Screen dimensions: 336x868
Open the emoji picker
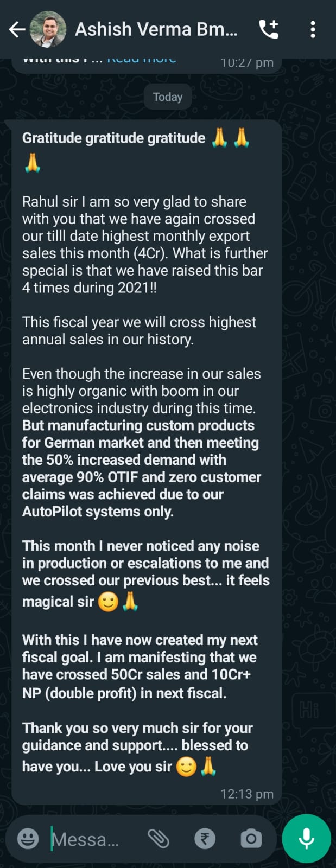tap(28, 839)
